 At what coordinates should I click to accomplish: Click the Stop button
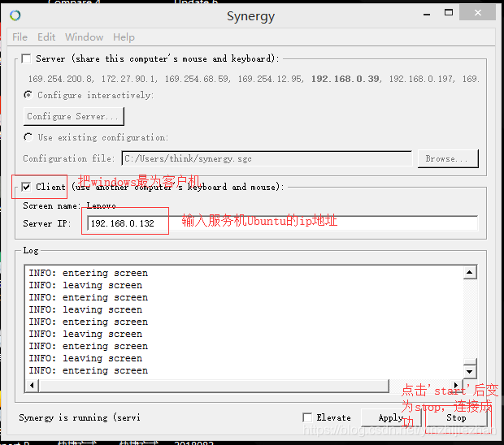coord(456,417)
